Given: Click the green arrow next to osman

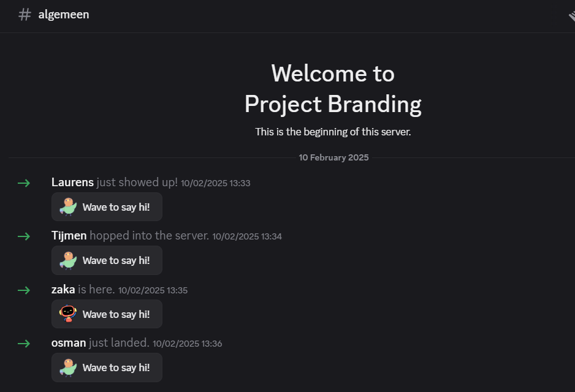Looking at the screenshot, I should coord(24,343).
